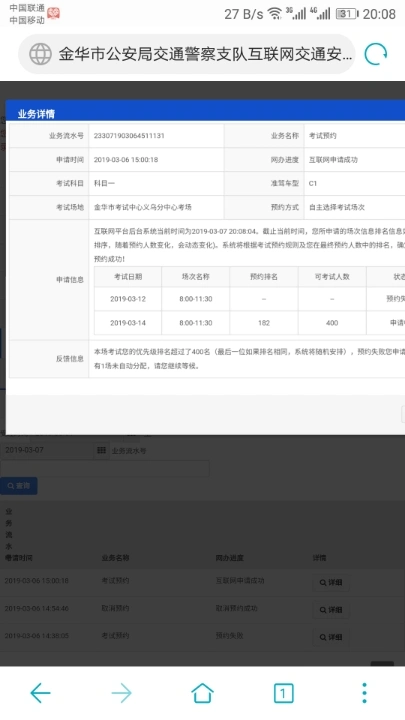Tap the serial number 233071903064511131
This screenshot has height=720, width=405.
point(129,136)
